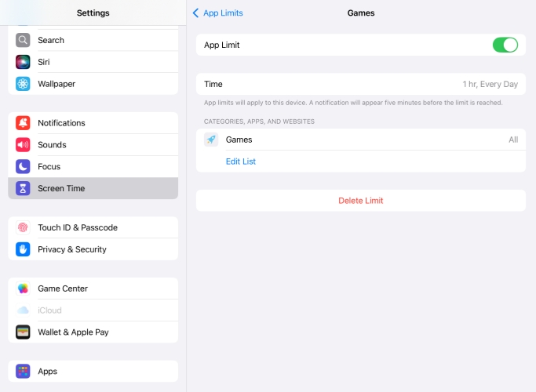536x392 pixels.
Task: Tap the red Delete Limit button
Action: [361, 201]
